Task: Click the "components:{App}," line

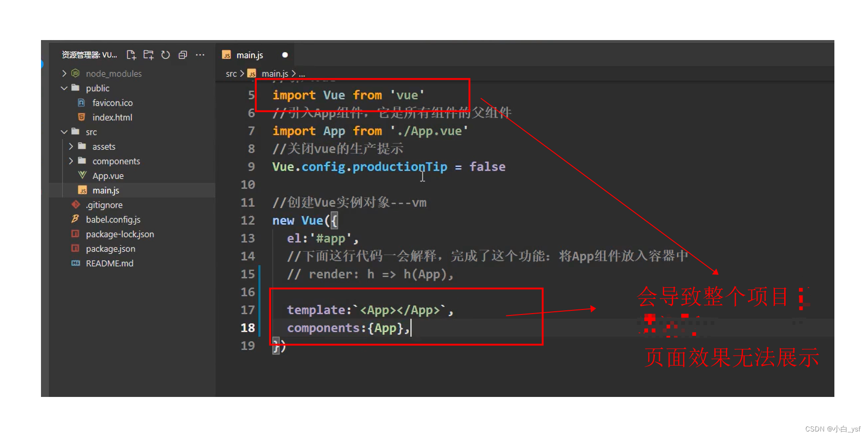Action: [349, 328]
